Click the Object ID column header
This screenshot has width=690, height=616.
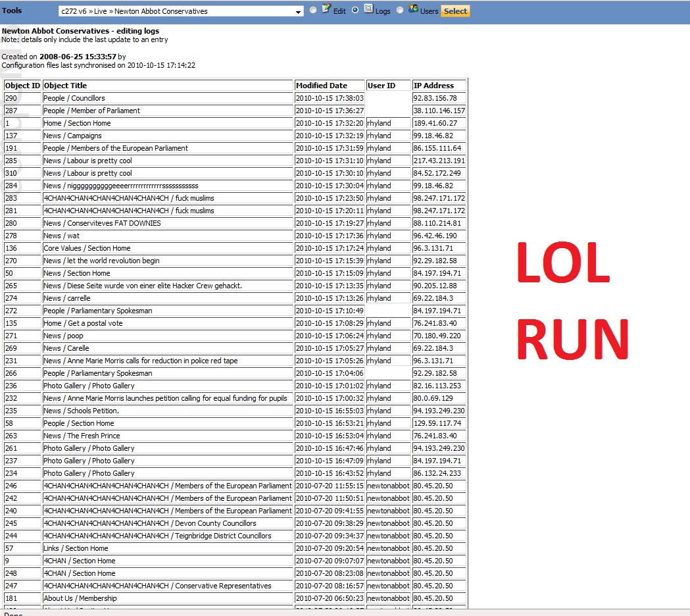[22, 86]
